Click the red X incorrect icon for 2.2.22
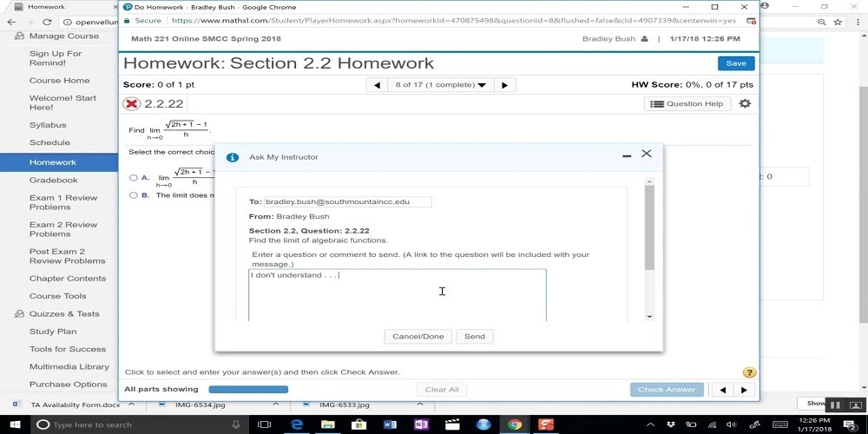 tap(132, 104)
